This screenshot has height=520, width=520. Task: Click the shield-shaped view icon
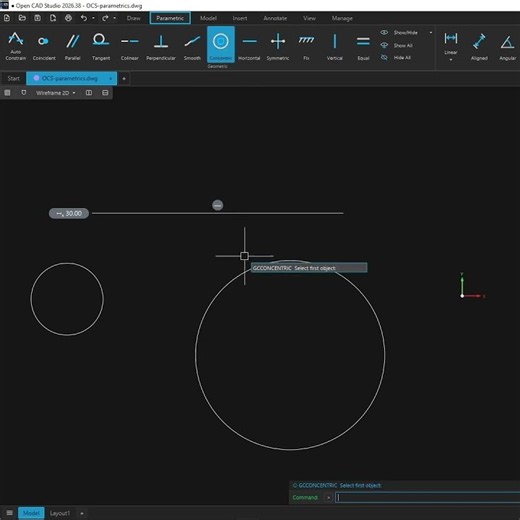23,93
